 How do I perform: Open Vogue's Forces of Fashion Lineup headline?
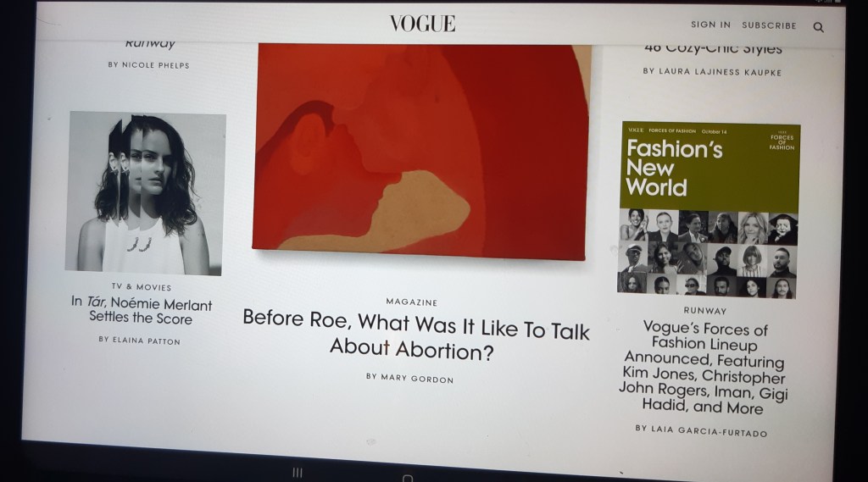pos(704,368)
